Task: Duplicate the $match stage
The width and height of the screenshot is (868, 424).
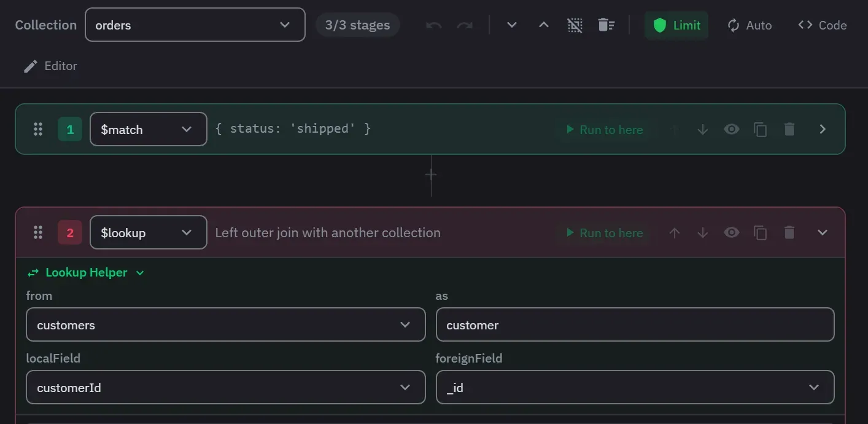Action: tap(760, 129)
